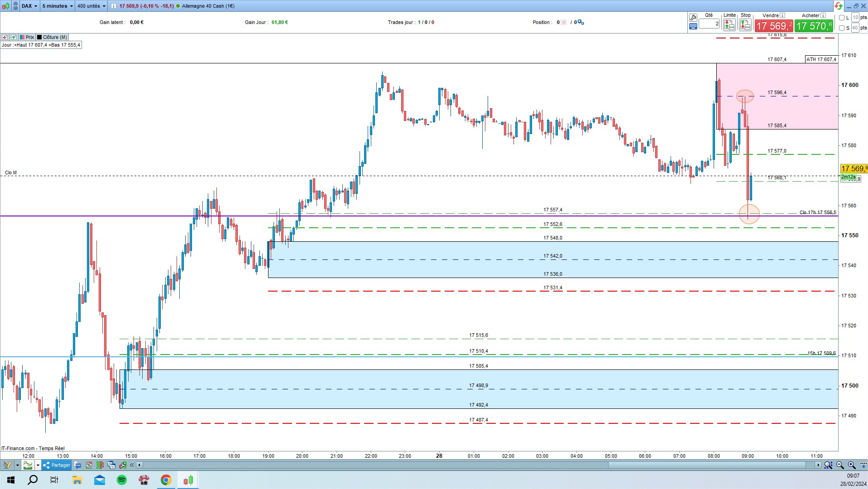Click the Partager share button
The width and height of the screenshot is (868, 489).
point(57,465)
